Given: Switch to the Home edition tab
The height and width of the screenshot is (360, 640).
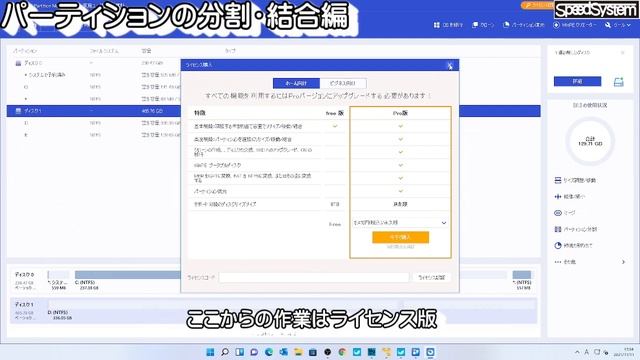Looking at the screenshot, I should [296, 83].
